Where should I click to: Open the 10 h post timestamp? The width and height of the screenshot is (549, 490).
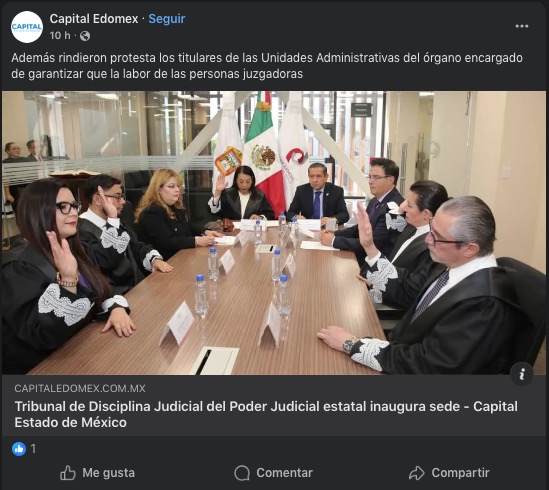coord(60,36)
